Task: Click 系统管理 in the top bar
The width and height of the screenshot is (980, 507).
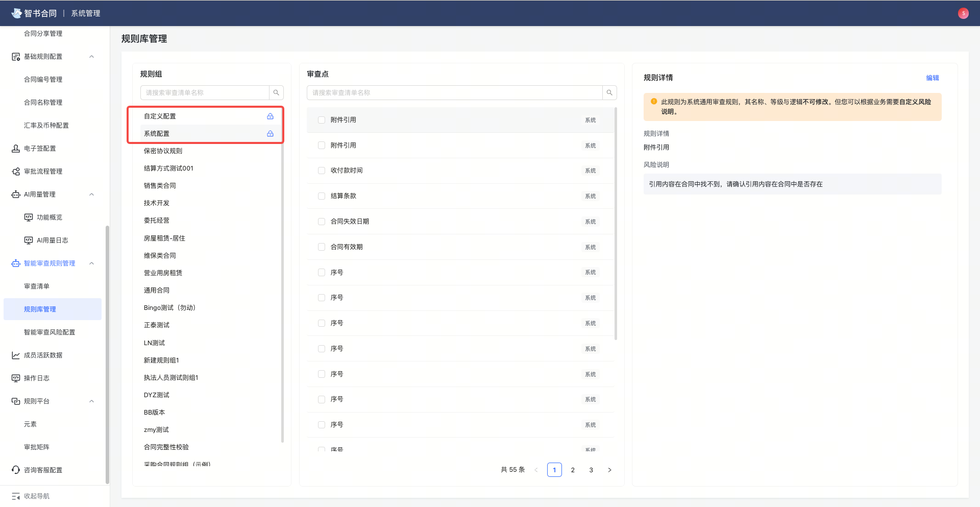Action: tap(85, 13)
